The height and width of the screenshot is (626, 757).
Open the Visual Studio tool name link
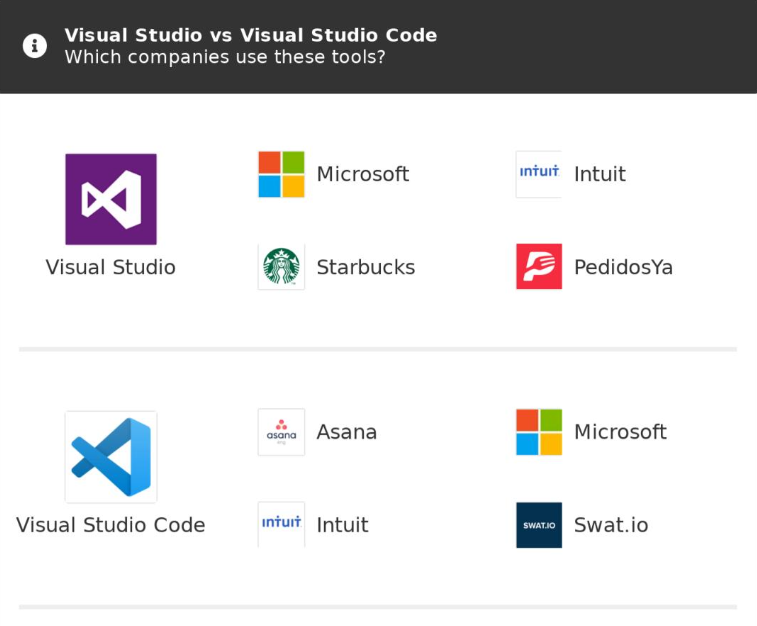point(111,267)
